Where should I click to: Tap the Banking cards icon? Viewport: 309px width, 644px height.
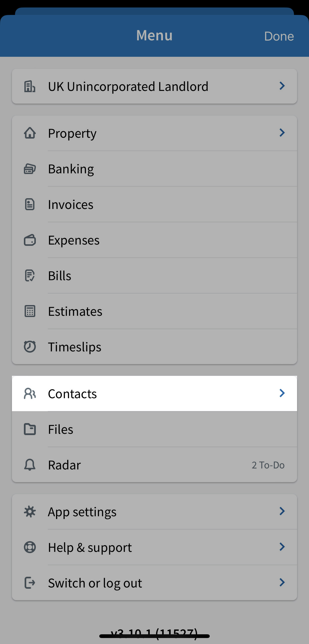click(x=30, y=169)
